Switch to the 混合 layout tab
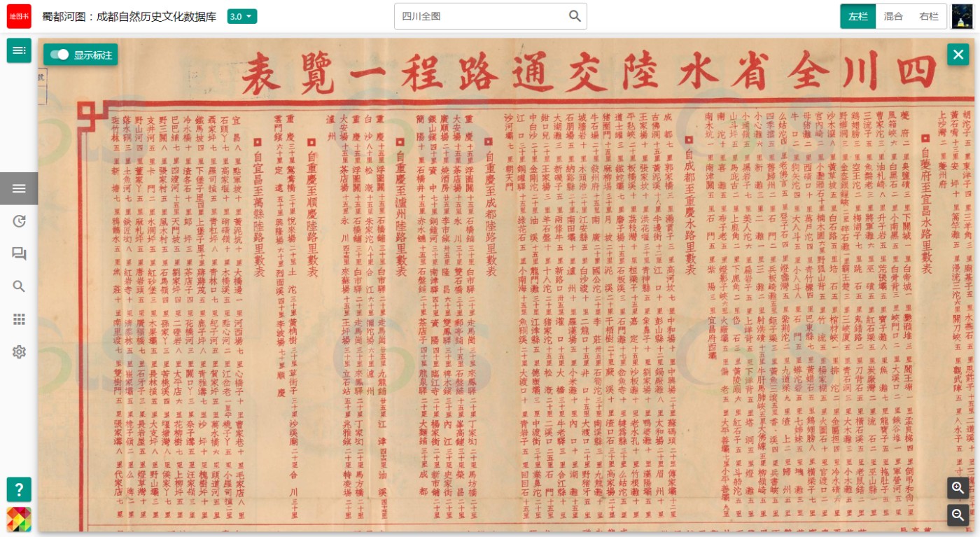 (x=893, y=16)
